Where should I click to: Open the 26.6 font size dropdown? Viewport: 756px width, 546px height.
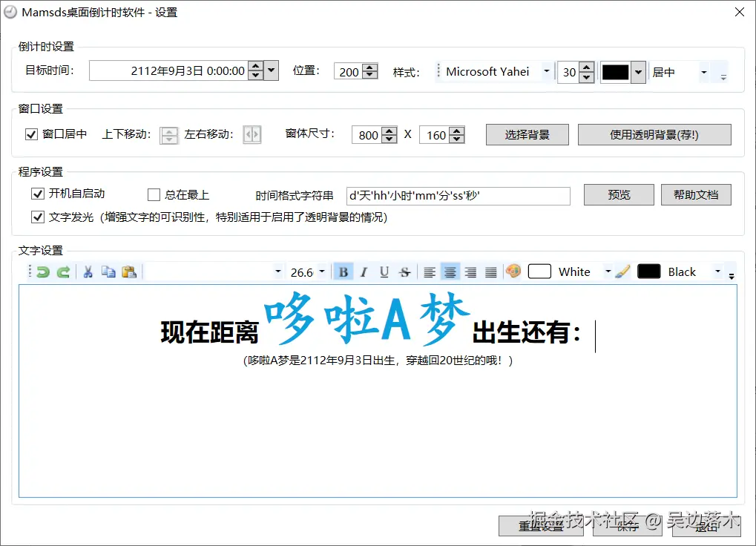pos(322,272)
